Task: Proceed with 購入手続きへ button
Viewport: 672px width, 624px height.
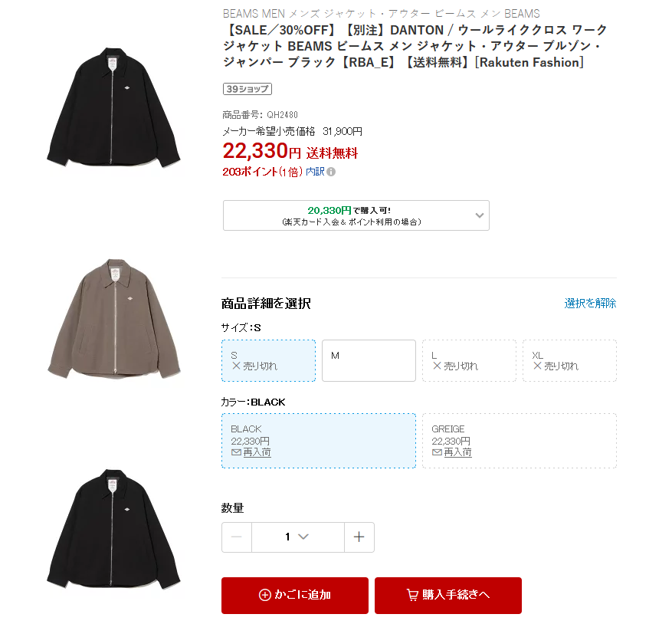Action: click(448, 596)
